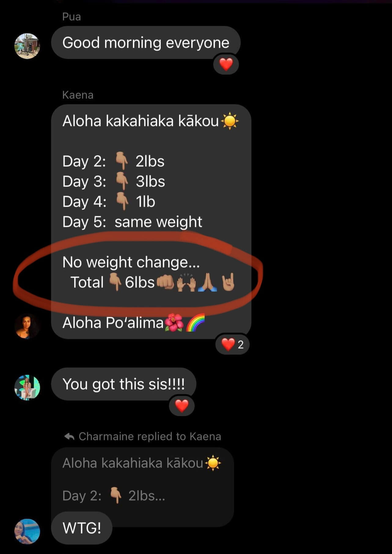Tap the fist bump emoji after 6lbs

pos(165,282)
